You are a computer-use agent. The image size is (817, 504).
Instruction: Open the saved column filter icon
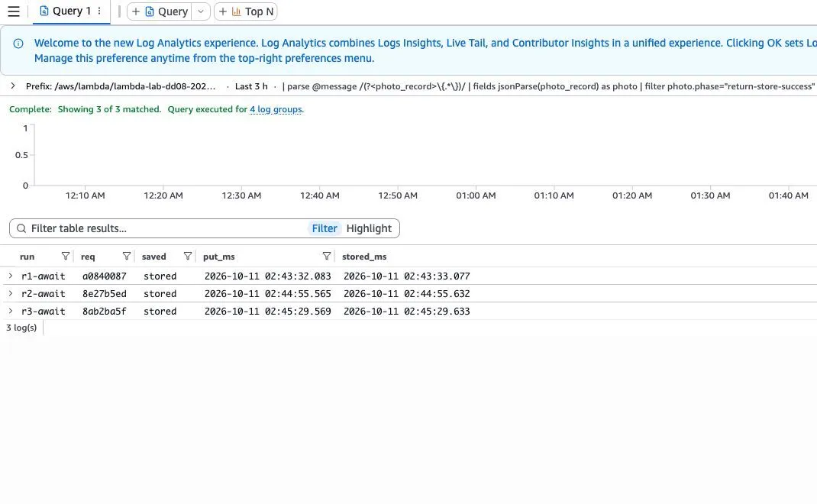click(x=188, y=256)
